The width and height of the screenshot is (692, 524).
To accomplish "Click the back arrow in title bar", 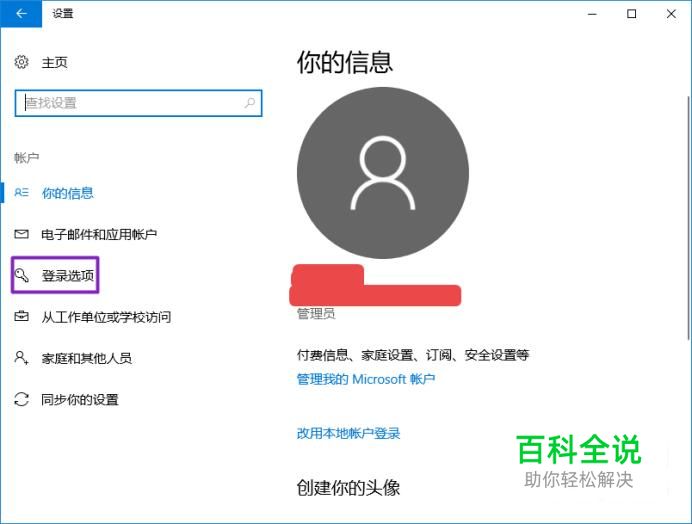I will tap(21, 14).
